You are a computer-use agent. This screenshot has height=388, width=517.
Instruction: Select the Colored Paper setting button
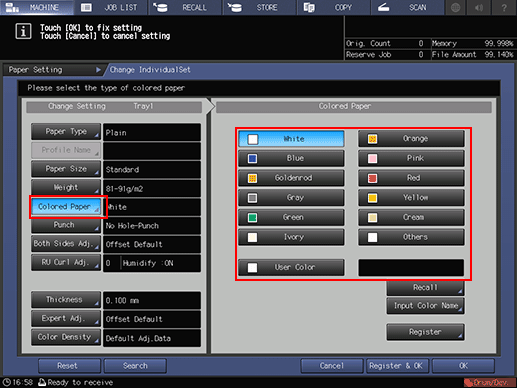tap(66, 207)
